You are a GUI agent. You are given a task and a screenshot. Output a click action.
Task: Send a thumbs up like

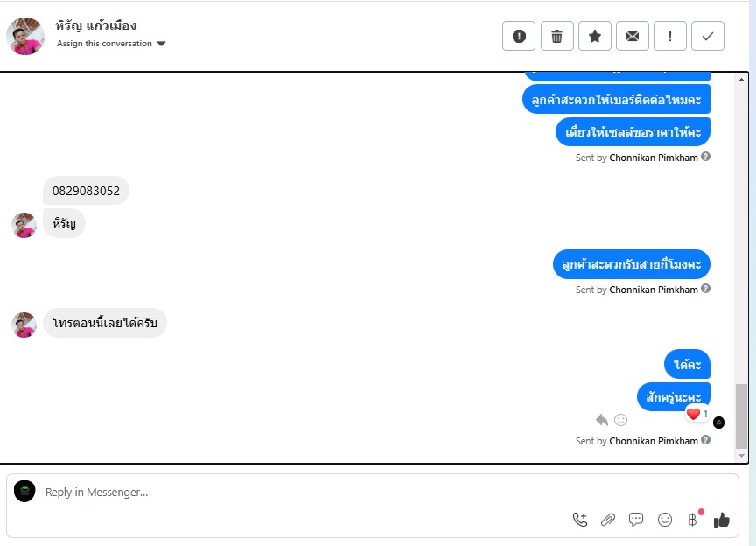click(x=722, y=520)
